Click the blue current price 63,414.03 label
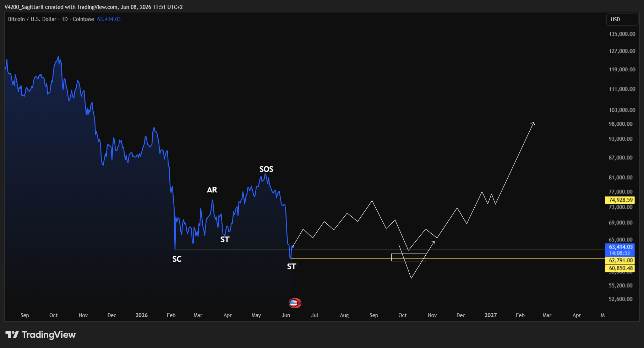The width and height of the screenshot is (644, 348). tap(621, 247)
